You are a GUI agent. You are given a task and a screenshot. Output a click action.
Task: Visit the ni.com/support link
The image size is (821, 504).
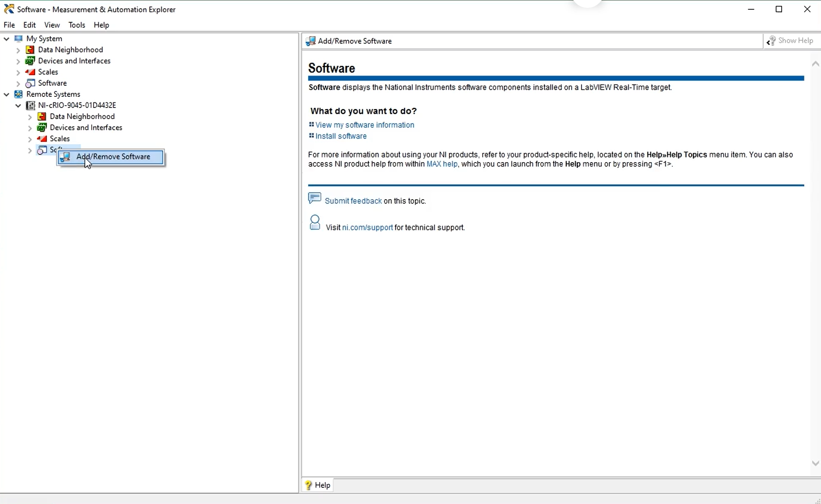[367, 227]
